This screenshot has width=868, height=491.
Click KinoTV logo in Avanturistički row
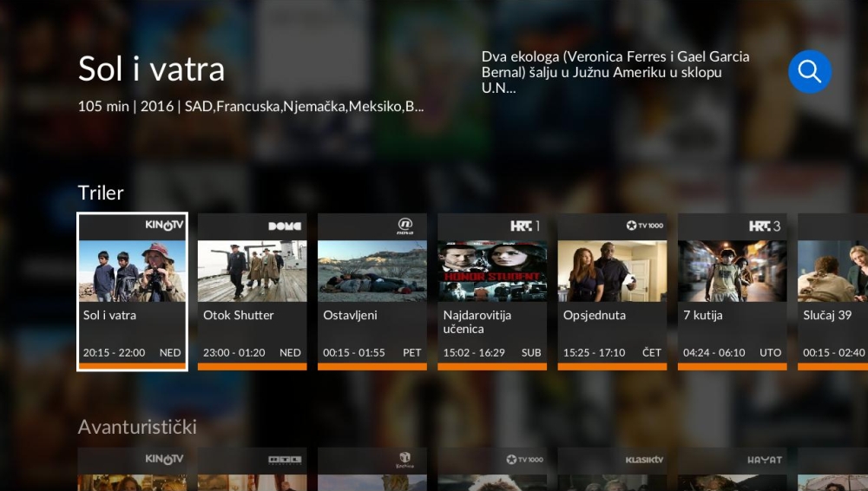coord(164,459)
